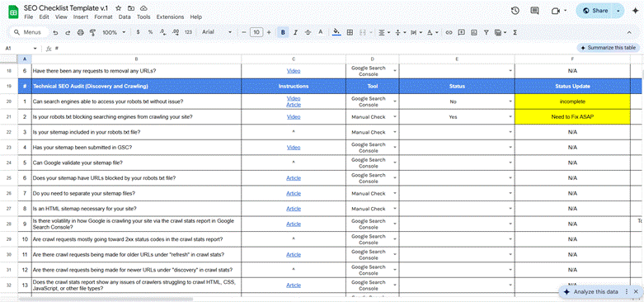644x302 pixels.
Task: Open Functions sigma icon
Action: (x=515, y=32)
